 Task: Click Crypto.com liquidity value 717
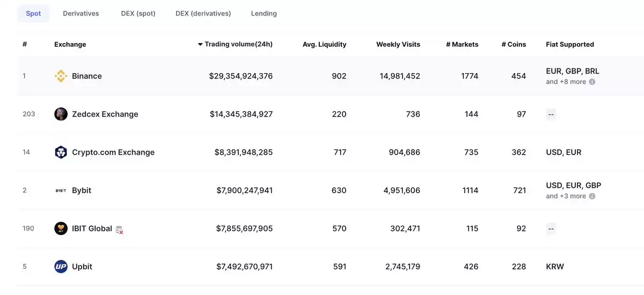pos(340,152)
